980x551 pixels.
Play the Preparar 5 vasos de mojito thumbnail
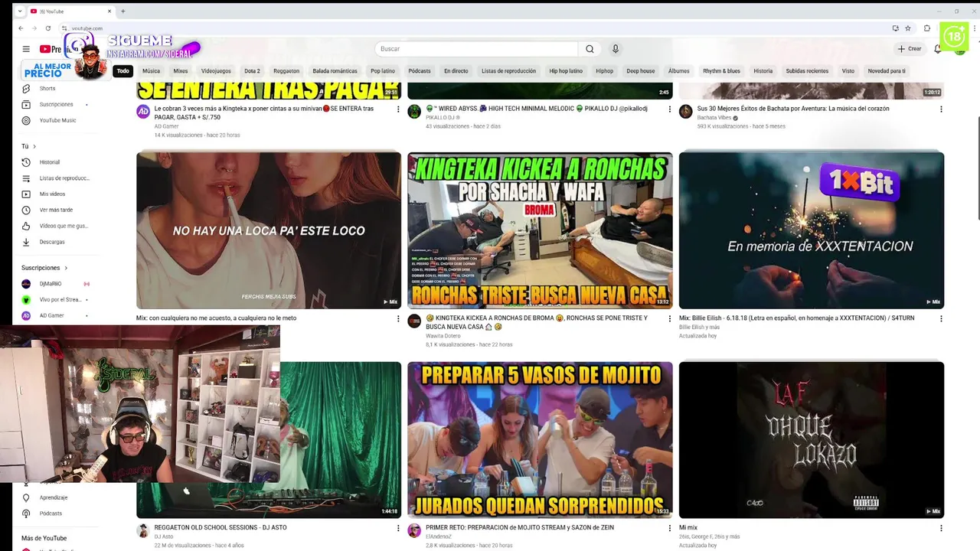pos(540,440)
